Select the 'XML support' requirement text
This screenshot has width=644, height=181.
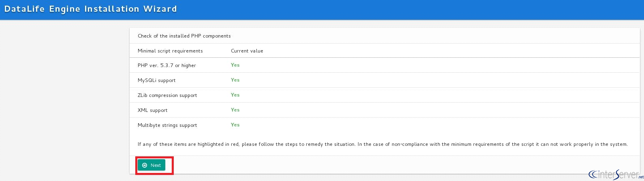153,110
